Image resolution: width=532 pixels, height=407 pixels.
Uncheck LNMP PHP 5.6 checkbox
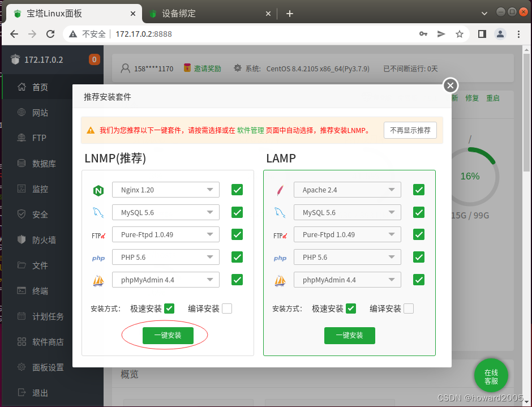pyautogui.click(x=237, y=257)
